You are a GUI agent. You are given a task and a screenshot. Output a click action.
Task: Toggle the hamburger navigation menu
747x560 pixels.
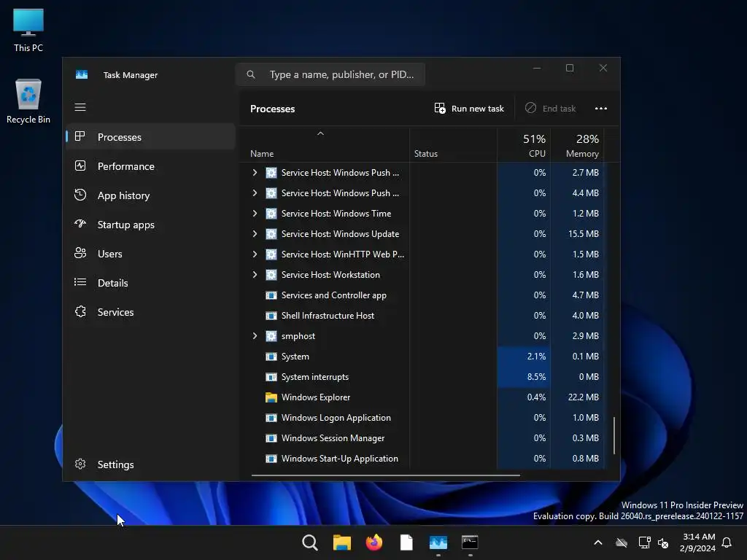80,107
